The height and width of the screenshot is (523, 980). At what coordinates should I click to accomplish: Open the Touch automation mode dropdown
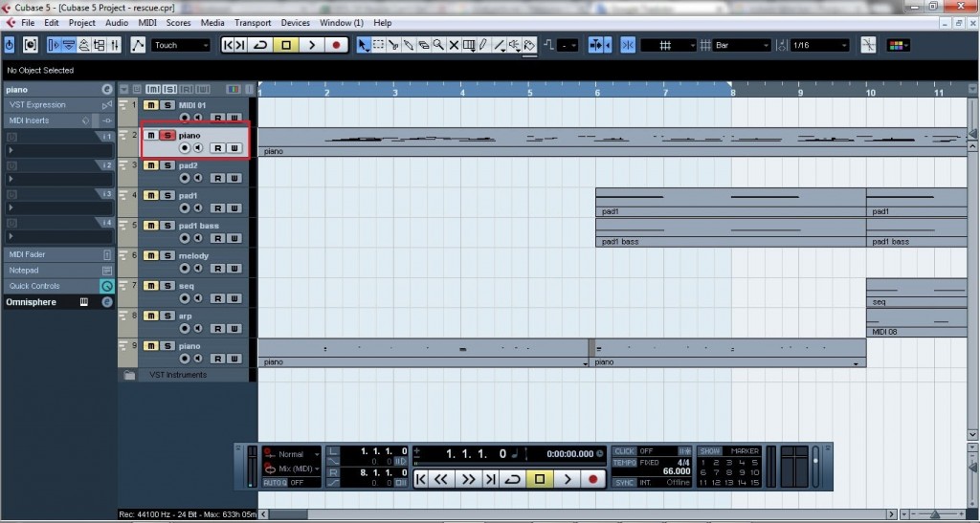click(181, 45)
